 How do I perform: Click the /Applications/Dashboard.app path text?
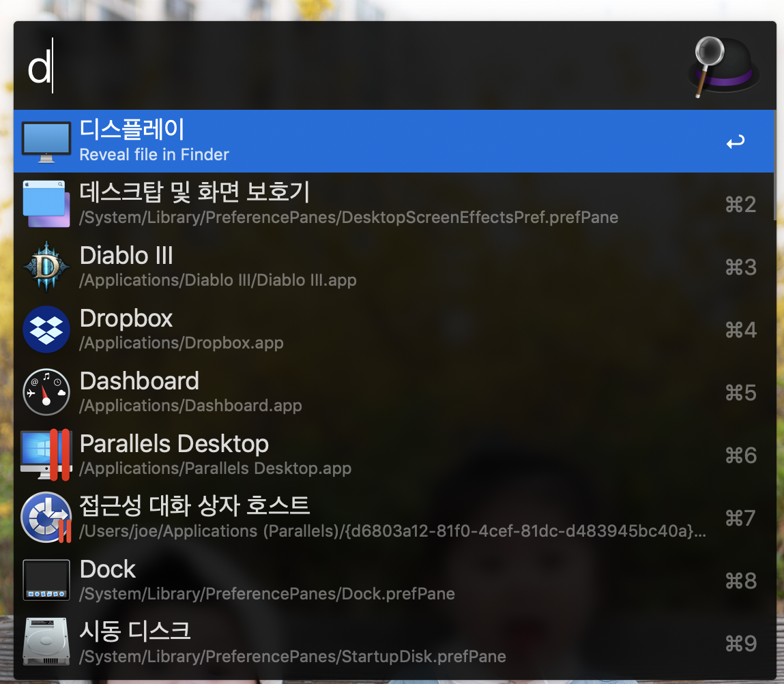click(190, 406)
